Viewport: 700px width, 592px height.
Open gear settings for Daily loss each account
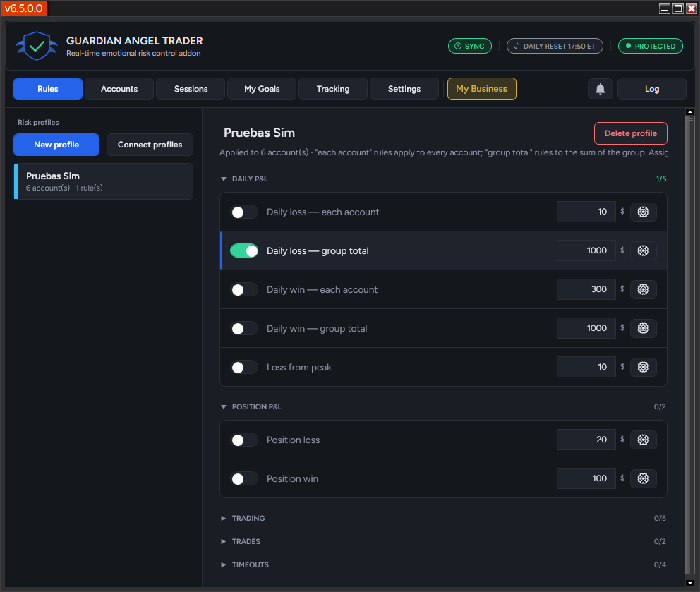(x=643, y=212)
